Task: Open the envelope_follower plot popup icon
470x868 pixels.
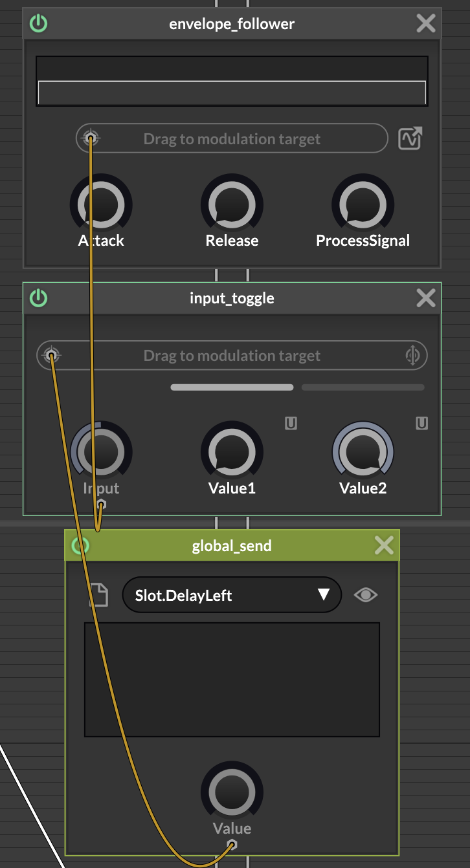Action: click(x=410, y=139)
